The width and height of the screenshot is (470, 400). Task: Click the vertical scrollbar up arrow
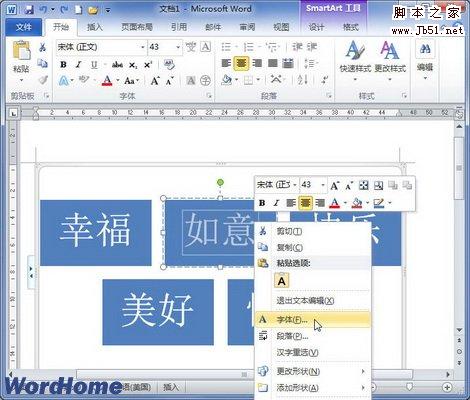coord(459,127)
